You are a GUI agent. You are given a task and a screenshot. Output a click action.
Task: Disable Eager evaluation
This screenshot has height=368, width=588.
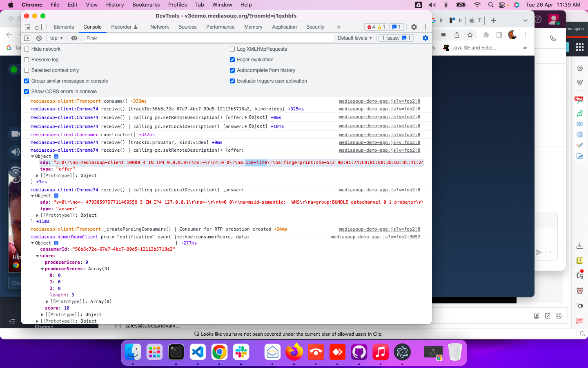232,59
